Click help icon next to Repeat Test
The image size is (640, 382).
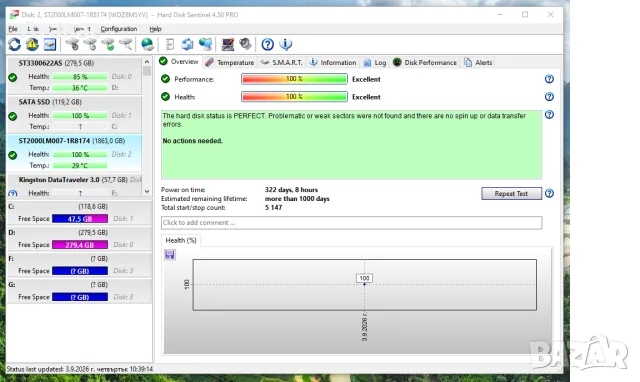pyautogui.click(x=549, y=193)
